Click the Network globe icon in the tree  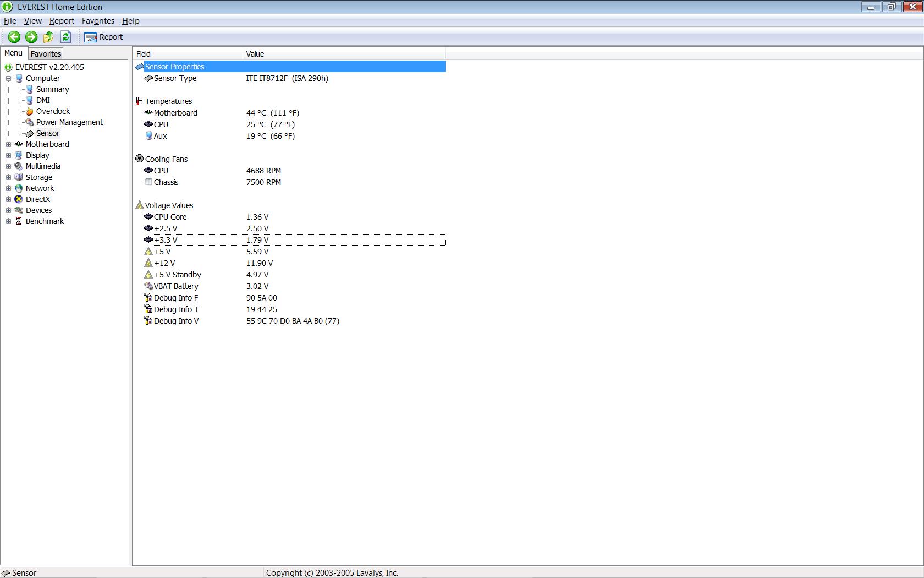click(19, 188)
